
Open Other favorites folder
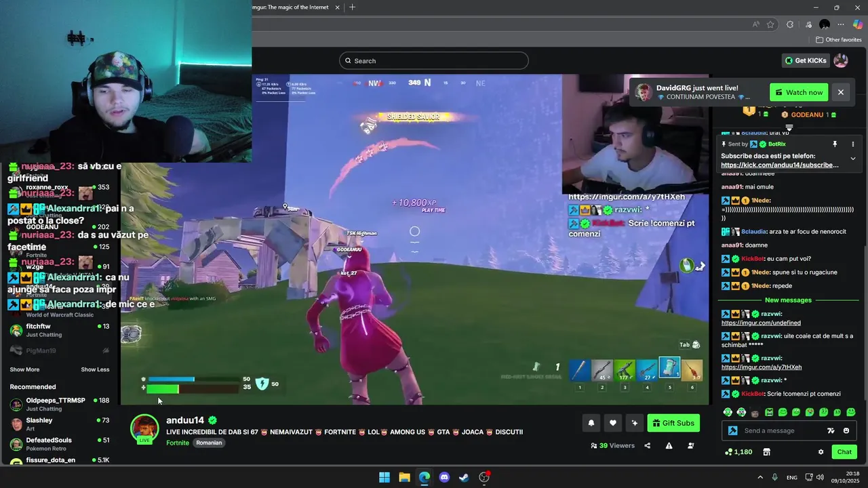coord(838,40)
